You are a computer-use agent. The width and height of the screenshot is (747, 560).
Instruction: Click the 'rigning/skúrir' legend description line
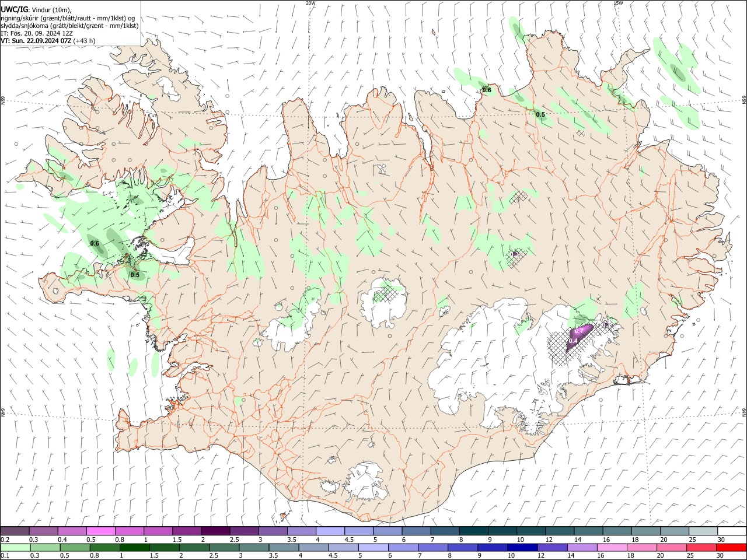pos(68,18)
